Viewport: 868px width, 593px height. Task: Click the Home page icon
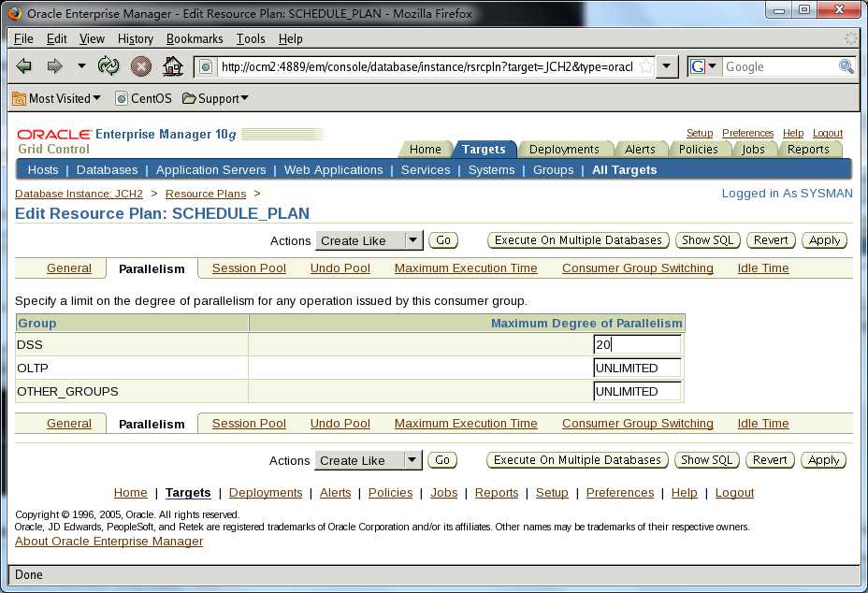tap(173, 66)
